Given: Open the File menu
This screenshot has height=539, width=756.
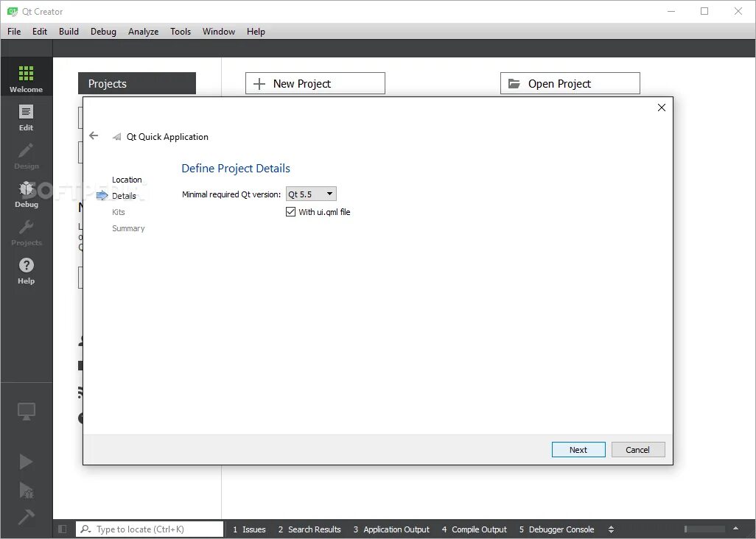Looking at the screenshot, I should pos(14,32).
